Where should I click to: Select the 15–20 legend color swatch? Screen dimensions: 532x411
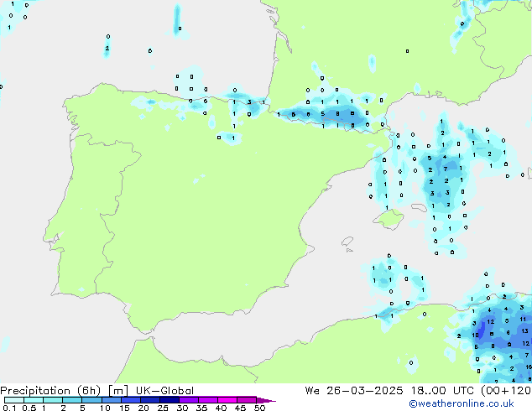pyautogui.click(x=131, y=400)
